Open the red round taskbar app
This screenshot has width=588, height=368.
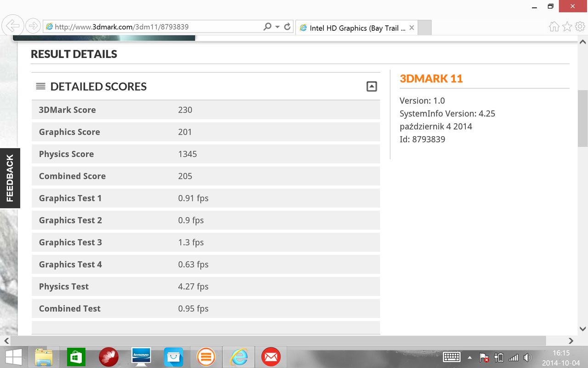(108, 357)
